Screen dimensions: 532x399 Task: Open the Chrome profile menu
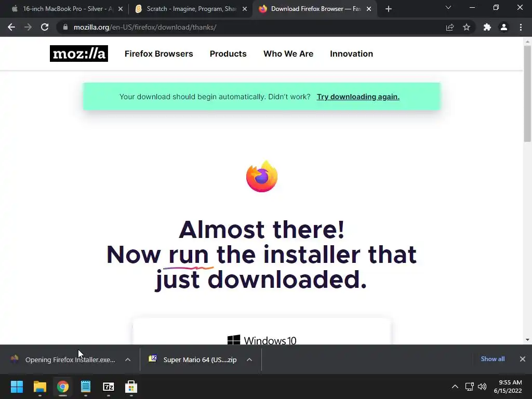[x=504, y=27]
